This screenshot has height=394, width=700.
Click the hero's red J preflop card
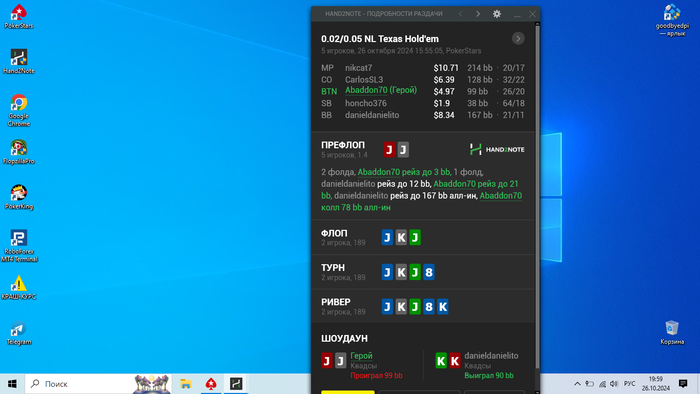click(389, 149)
